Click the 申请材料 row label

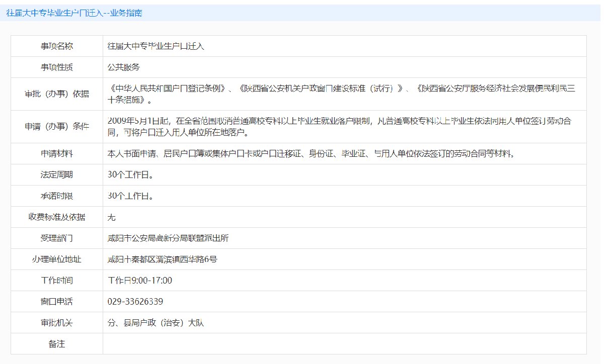[57, 154]
